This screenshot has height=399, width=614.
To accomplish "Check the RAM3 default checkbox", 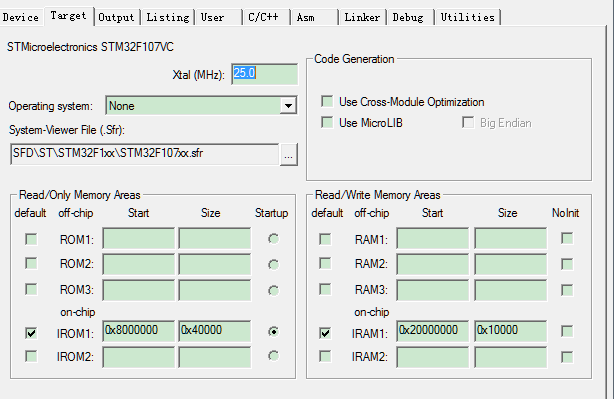I will coord(325,290).
